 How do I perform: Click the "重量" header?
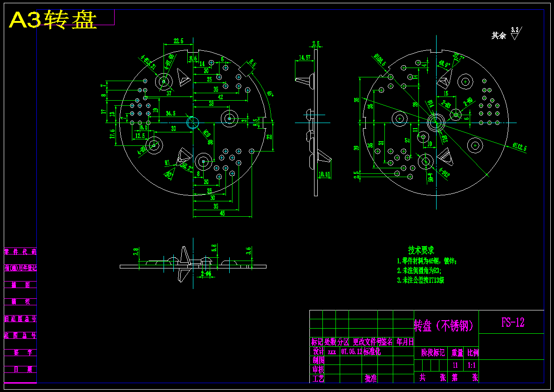pos(457,353)
